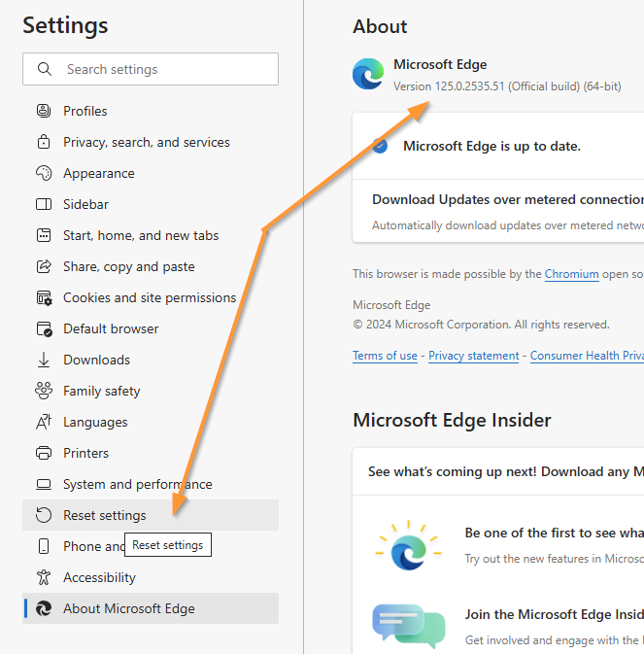The image size is (644, 654).
Task: Open the Chromium link
Action: pyautogui.click(x=571, y=274)
